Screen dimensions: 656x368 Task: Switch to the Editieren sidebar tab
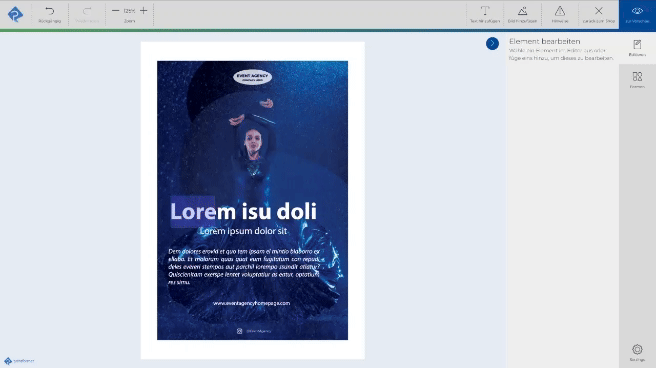pyautogui.click(x=637, y=48)
